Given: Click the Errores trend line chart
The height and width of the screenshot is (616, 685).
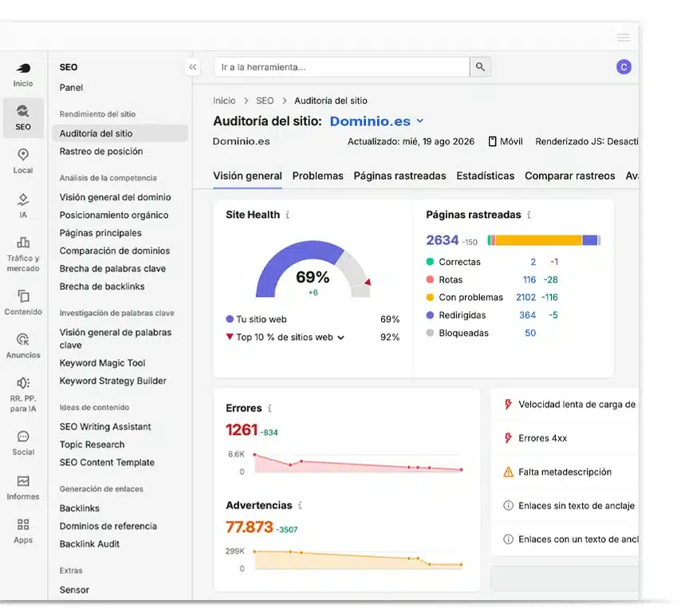Looking at the screenshot, I should [x=358, y=464].
